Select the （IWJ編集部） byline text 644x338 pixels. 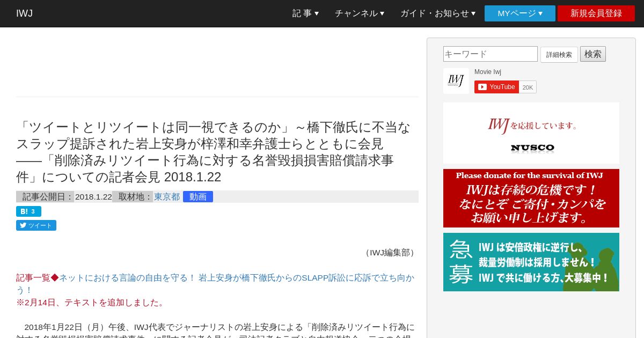tap(390, 253)
